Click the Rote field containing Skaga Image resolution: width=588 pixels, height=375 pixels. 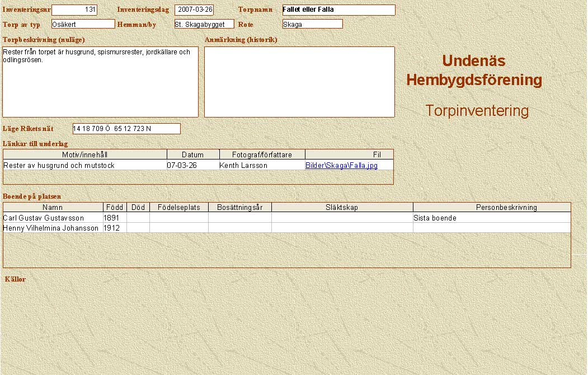(x=312, y=24)
